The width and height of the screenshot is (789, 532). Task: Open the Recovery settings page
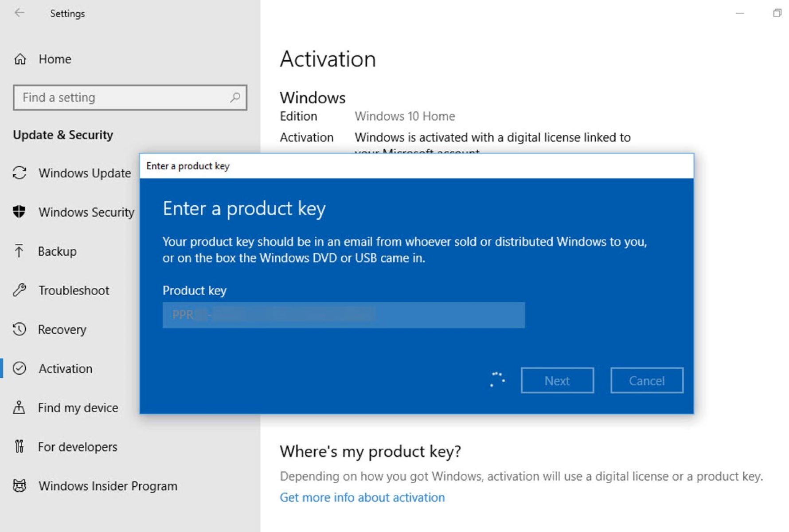62,329
